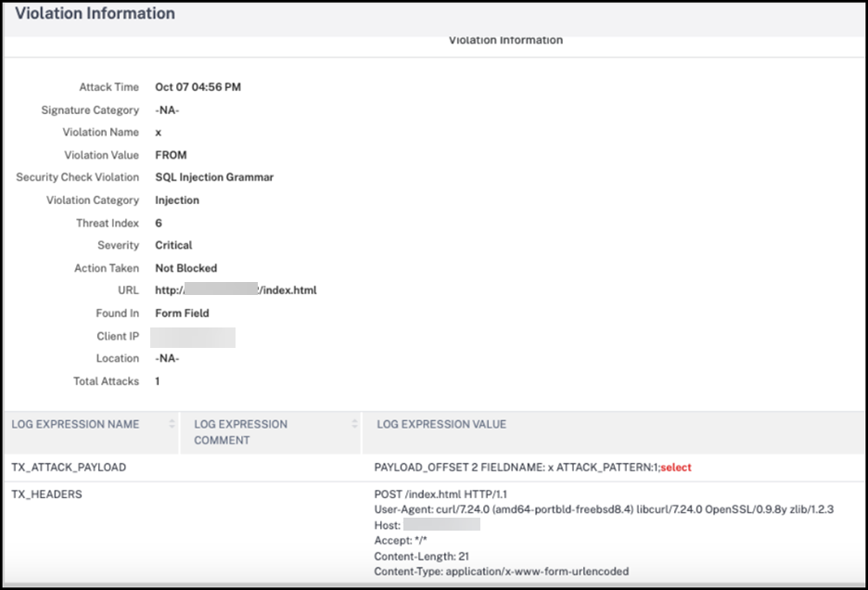Click the Action Taken field label
The image size is (868, 590).
pos(107,268)
